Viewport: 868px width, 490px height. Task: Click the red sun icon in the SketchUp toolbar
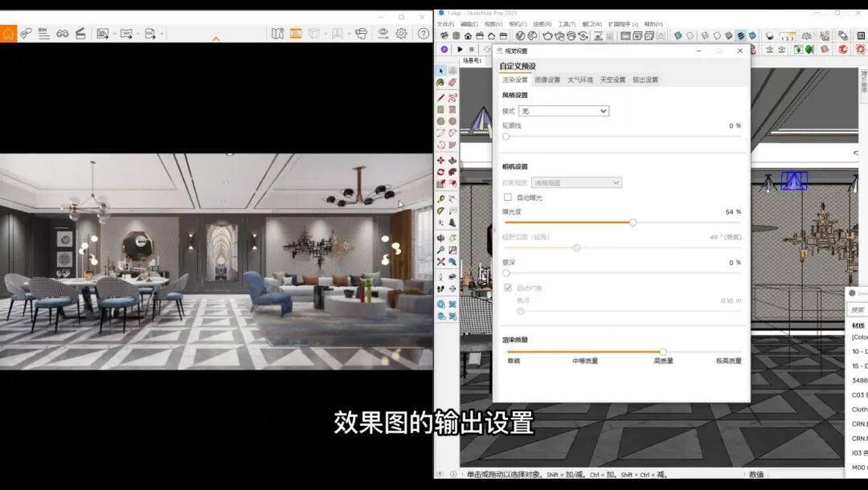(x=860, y=49)
